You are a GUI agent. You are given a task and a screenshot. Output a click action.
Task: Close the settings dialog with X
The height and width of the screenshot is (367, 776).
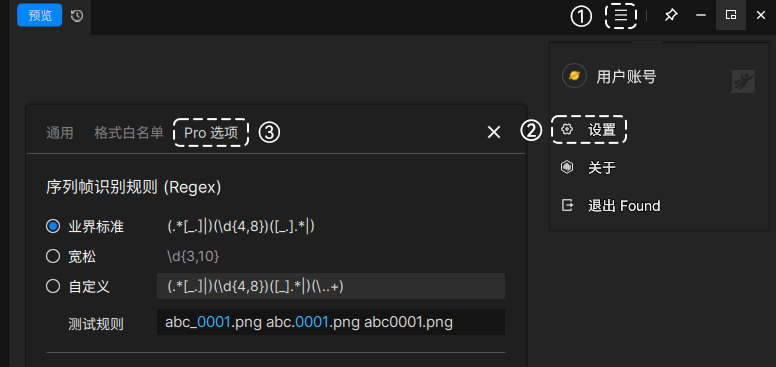coord(494,132)
